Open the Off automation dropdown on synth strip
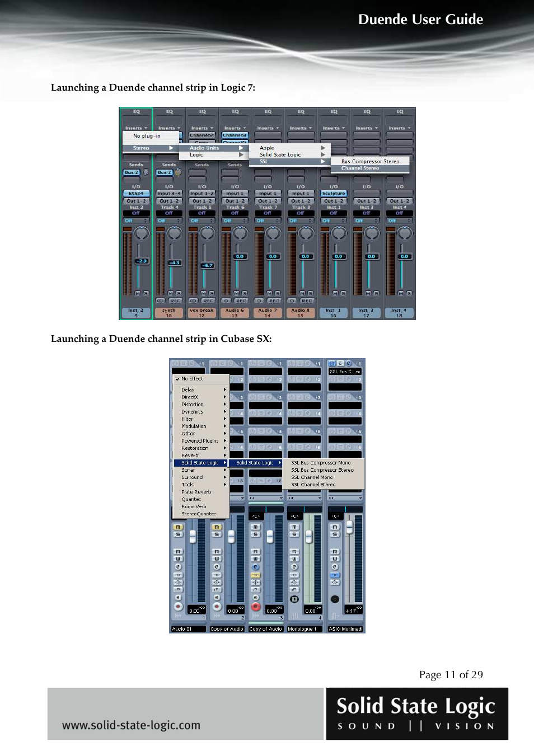The width and height of the screenshot is (534, 756). (169, 221)
